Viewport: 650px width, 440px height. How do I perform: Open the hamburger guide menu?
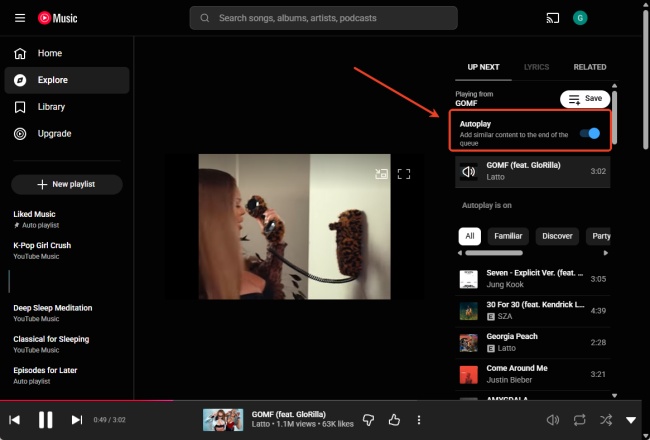[20, 18]
